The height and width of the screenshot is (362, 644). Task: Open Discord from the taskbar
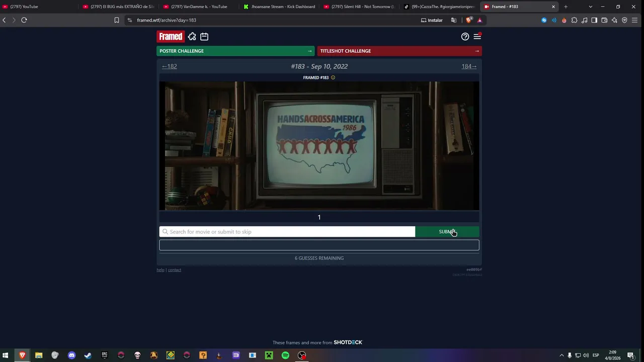click(x=71, y=355)
